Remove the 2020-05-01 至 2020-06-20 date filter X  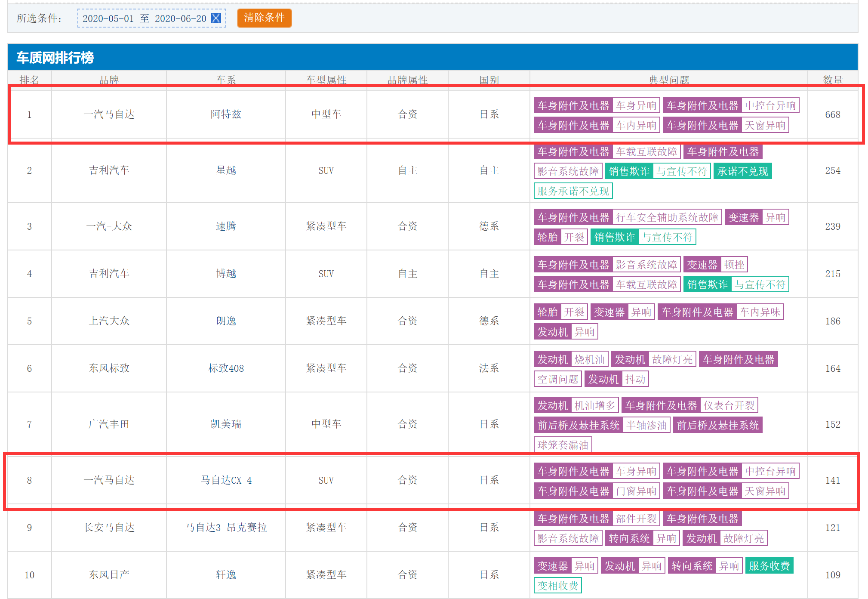pos(216,18)
